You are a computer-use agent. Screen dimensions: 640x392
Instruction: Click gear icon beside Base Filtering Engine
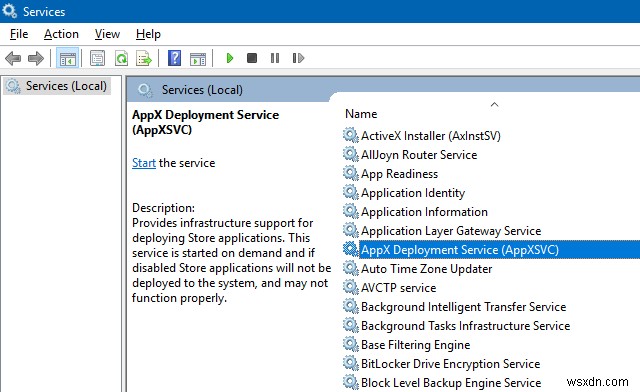(x=351, y=344)
